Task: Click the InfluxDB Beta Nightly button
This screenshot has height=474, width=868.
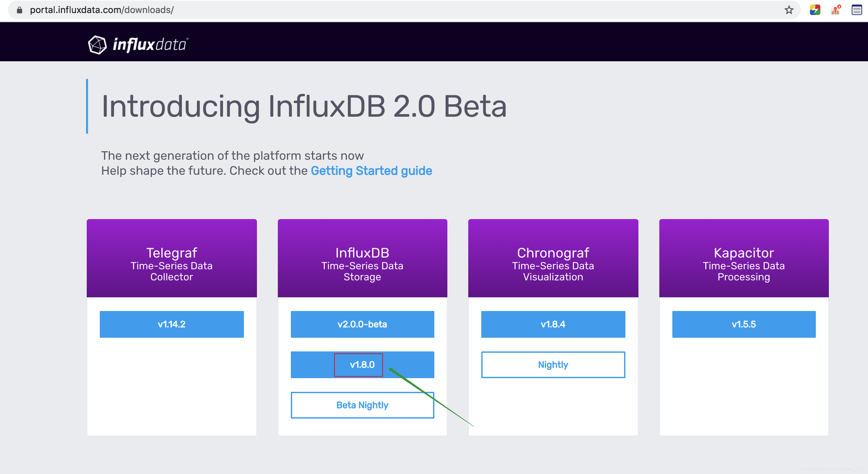Action: (x=362, y=405)
